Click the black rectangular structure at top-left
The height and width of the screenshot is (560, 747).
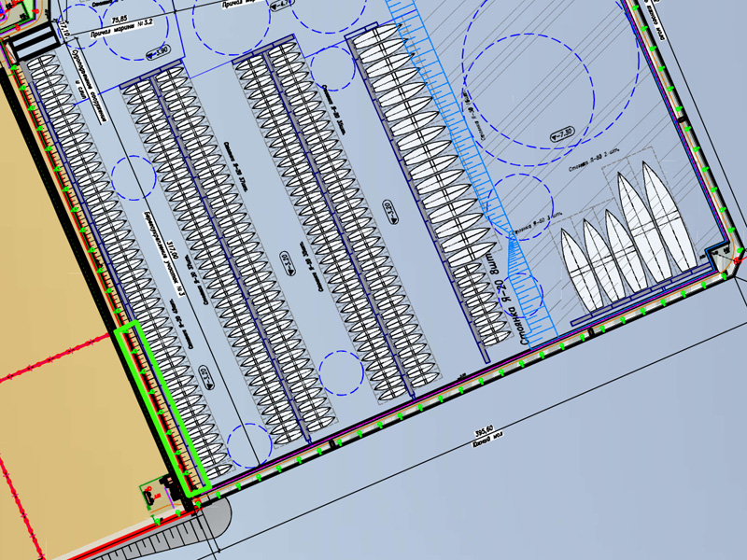[x=35, y=41]
